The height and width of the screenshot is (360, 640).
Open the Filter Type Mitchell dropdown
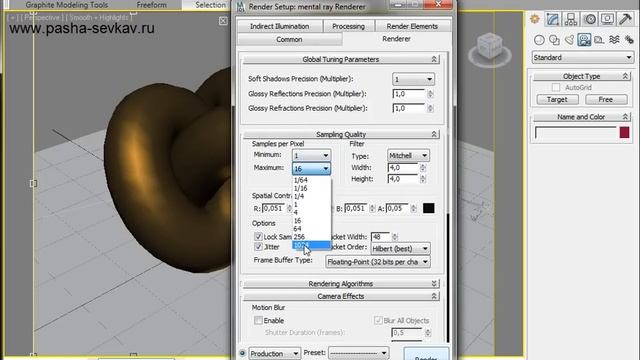[408, 156]
